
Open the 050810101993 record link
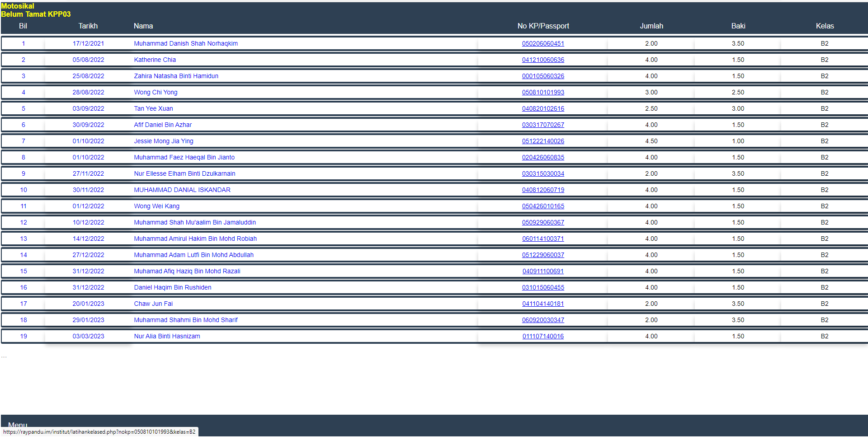pyautogui.click(x=543, y=93)
